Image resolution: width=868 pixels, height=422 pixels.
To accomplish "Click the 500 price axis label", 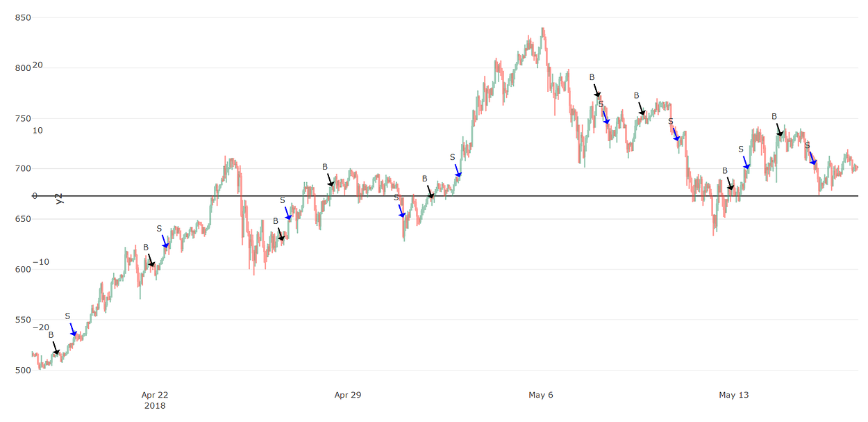I will coord(22,370).
